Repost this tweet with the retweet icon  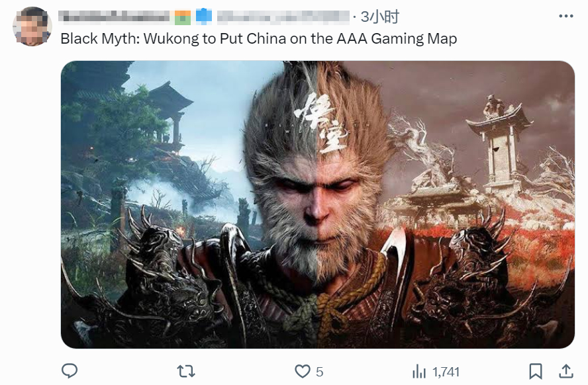coord(186,372)
